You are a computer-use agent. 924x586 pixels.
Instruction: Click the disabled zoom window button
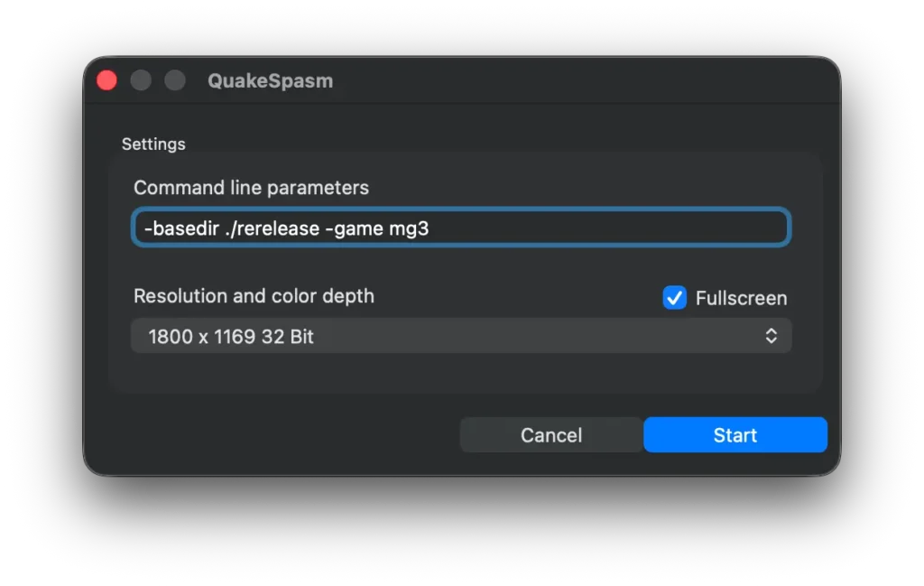coord(175,80)
